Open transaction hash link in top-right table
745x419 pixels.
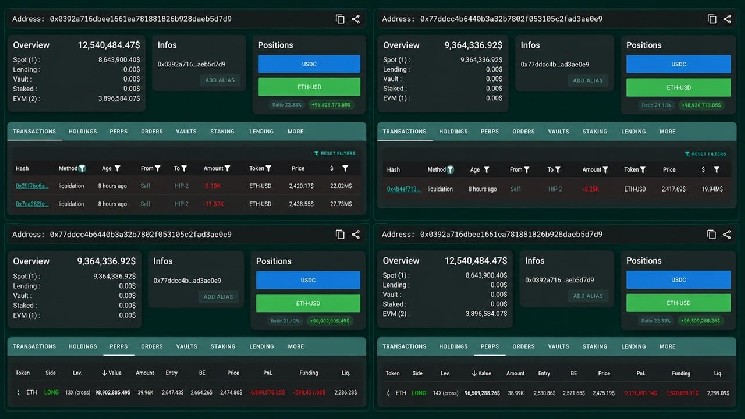click(403, 189)
